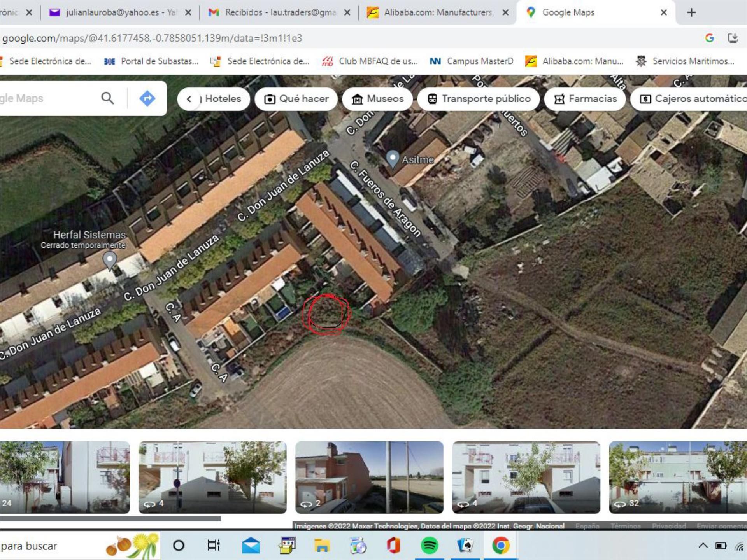Screen dimensions: 747x560
Task: Switch to the Yahoo mail julianlauroba tab
Action: [x=121, y=12]
